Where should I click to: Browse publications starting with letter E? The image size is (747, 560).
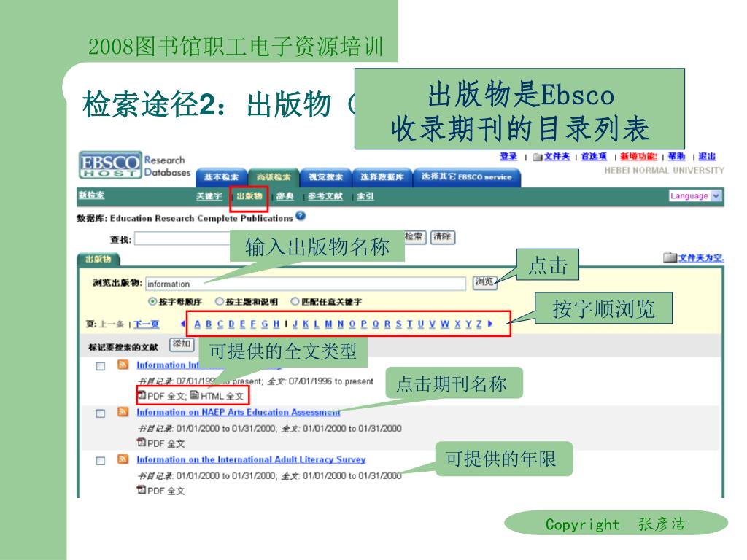pos(242,324)
